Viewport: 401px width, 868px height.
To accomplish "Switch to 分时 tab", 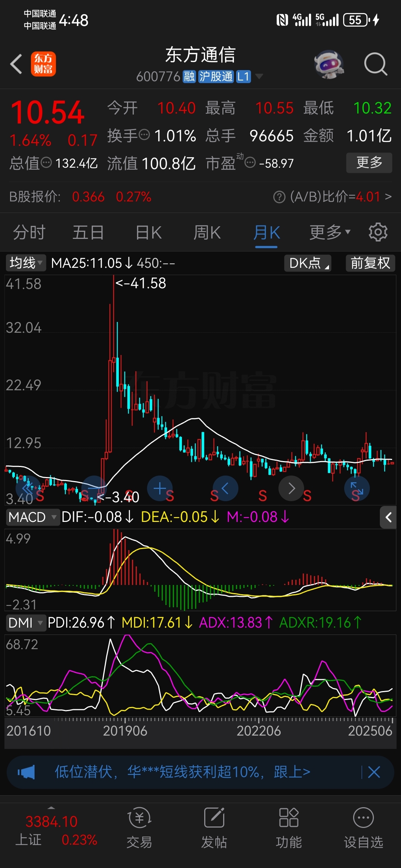I will 29,233.
